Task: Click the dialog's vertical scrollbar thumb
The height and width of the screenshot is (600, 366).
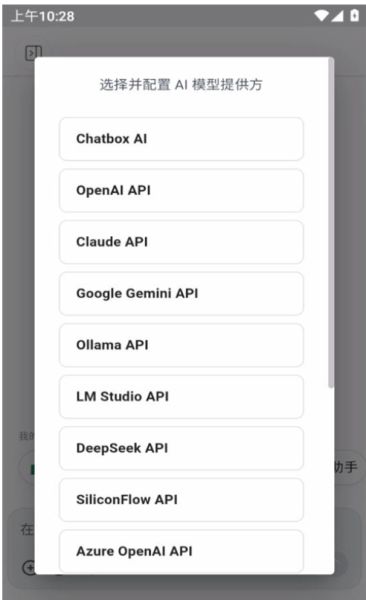Action: pyautogui.click(x=331, y=223)
